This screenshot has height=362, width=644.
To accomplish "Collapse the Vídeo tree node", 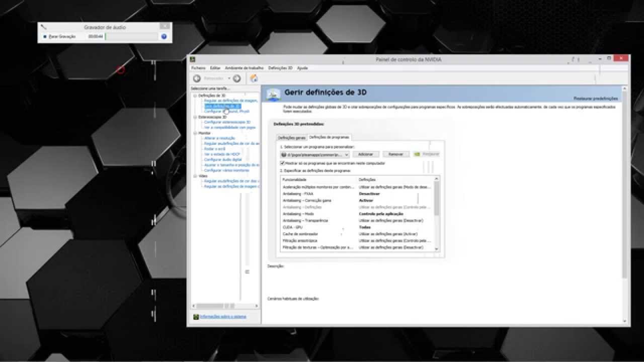I will click(x=195, y=176).
